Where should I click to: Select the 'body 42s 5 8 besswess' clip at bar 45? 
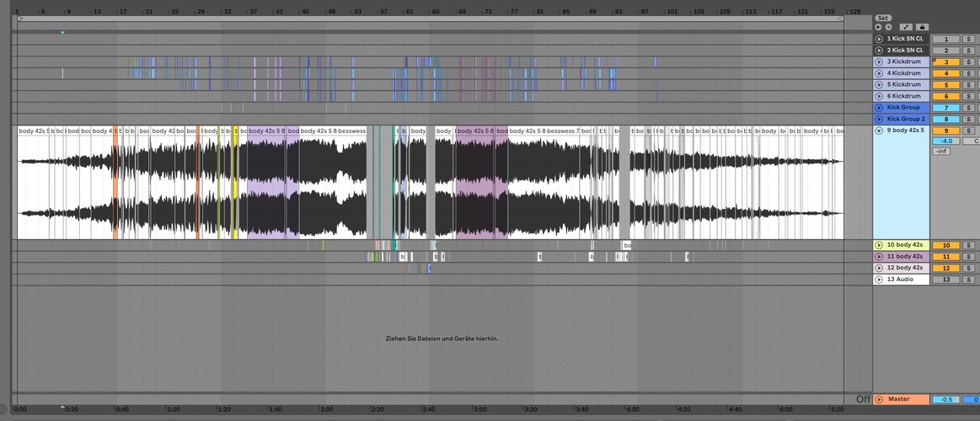pos(333,183)
